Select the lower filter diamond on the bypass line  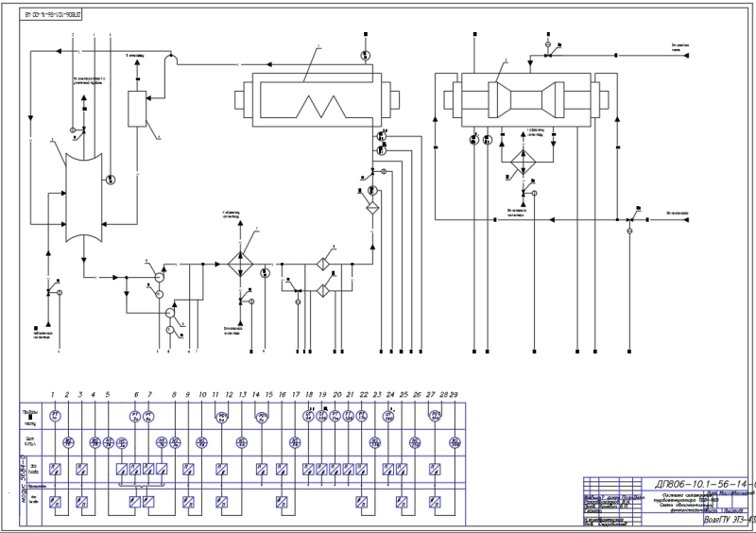[x=322, y=291]
